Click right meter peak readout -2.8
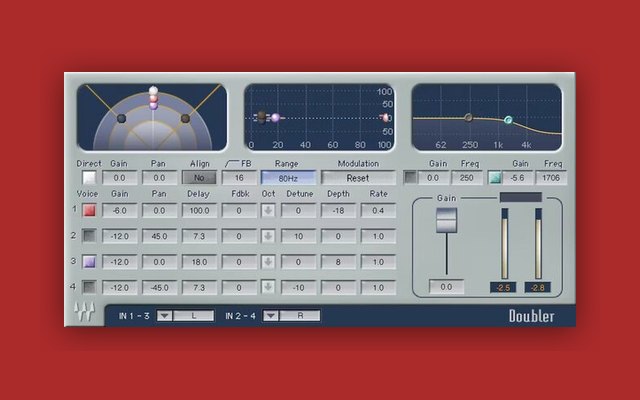Viewport: 640px width, 400px height. (x=538, y=288)
